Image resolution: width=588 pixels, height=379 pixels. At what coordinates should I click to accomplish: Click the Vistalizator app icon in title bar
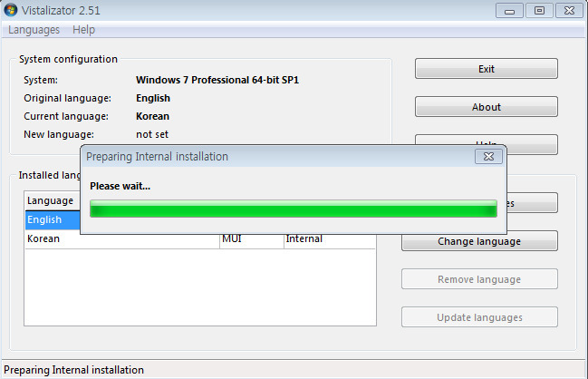11,10
